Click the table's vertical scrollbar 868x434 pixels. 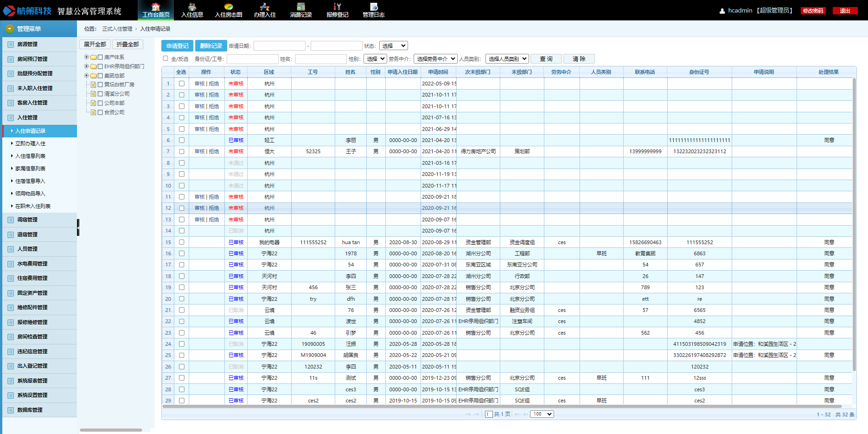pos(854,223)
